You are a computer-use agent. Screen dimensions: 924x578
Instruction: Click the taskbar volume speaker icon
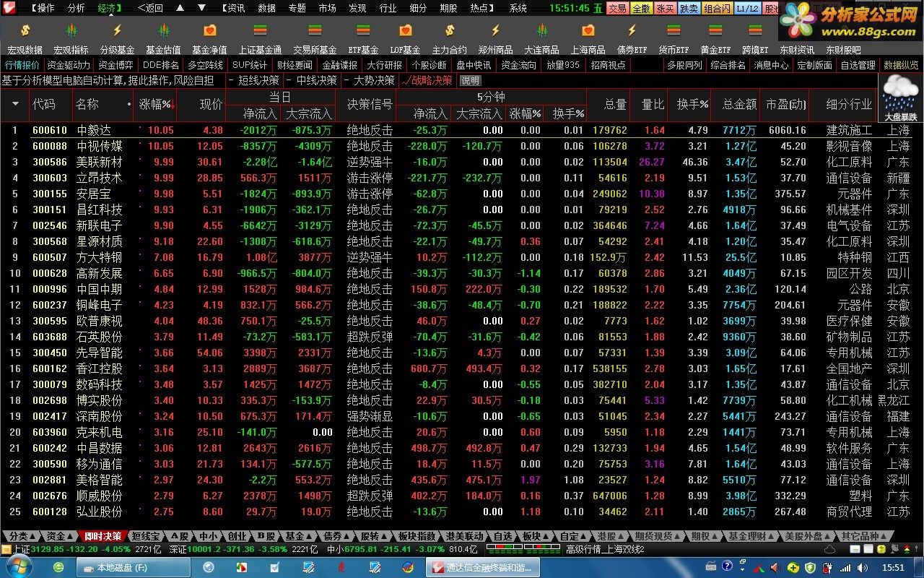[862, 568]
